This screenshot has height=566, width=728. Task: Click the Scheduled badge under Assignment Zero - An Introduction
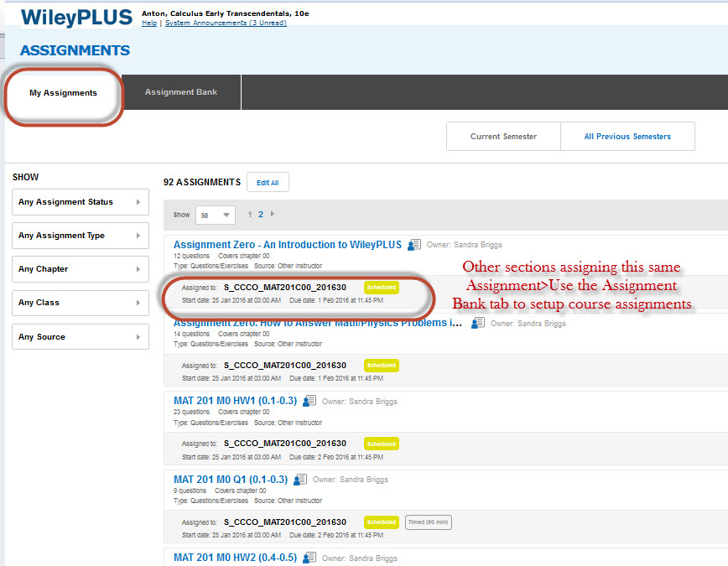(x=381, y=288)
